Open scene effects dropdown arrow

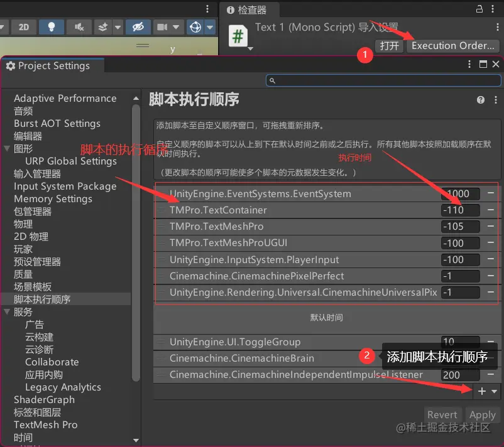(118, 27)
